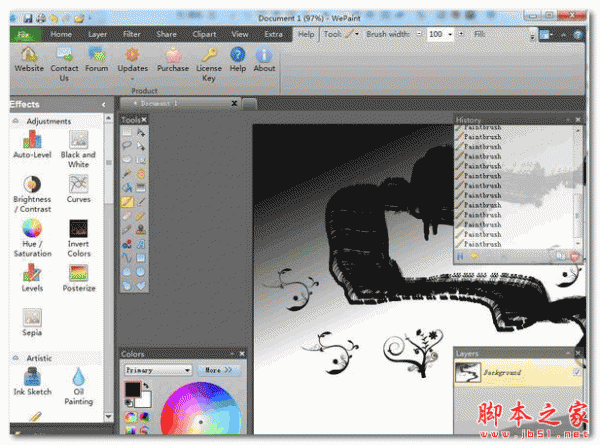
Task: Expand the toolbar overflow chevron
Action: (x=532, y=37)
